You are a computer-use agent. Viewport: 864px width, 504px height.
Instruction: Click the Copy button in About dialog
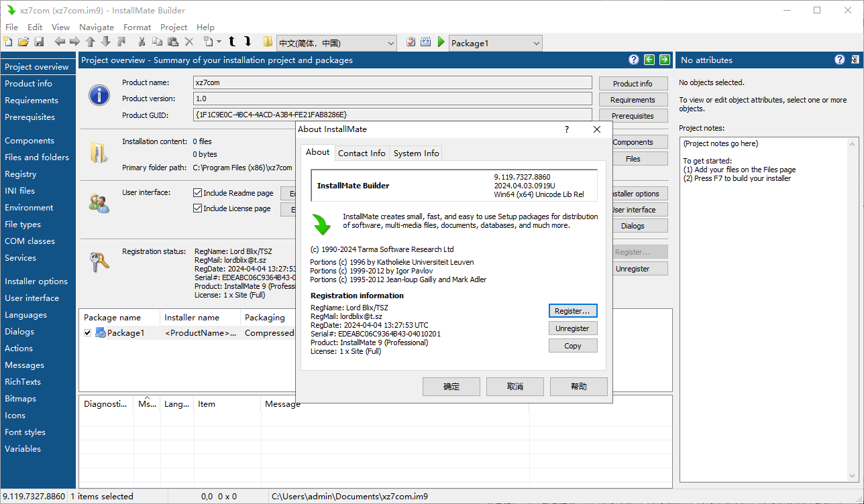572,346
